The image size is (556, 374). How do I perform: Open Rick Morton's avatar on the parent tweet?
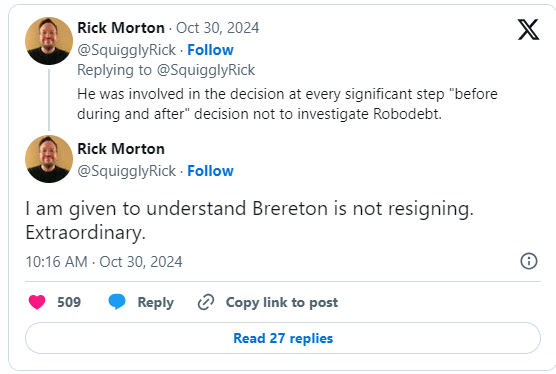pyautogui.click(x=49, y=41)
